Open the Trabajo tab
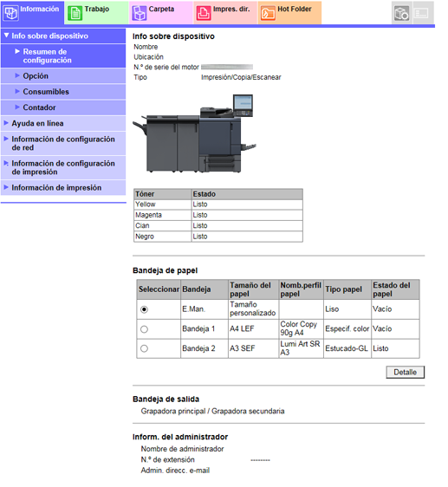448x487 pixels. point(97,12)
